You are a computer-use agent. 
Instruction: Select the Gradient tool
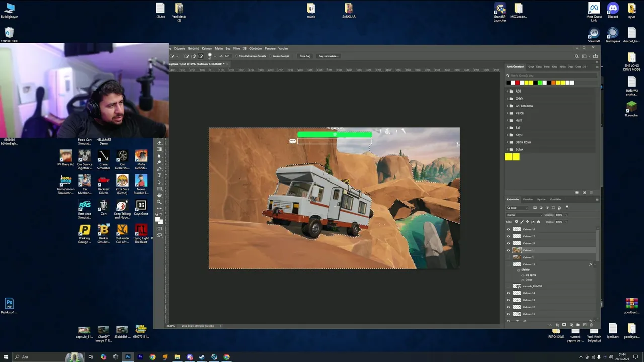pos(159,149)
